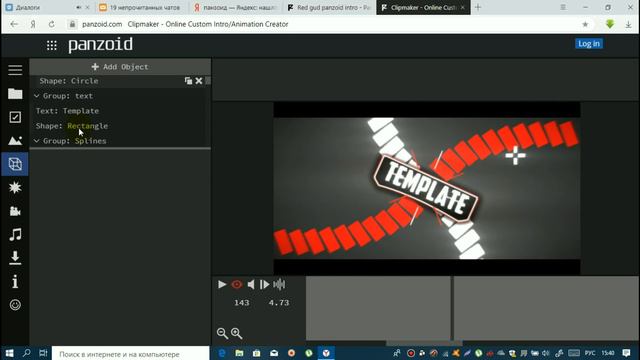Open the Windows Start menu
640x360 pixels.
9,353
